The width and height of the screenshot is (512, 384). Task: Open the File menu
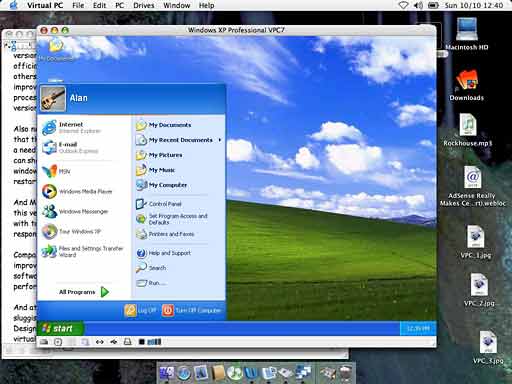pyautogui.click(x=78, y=5)
